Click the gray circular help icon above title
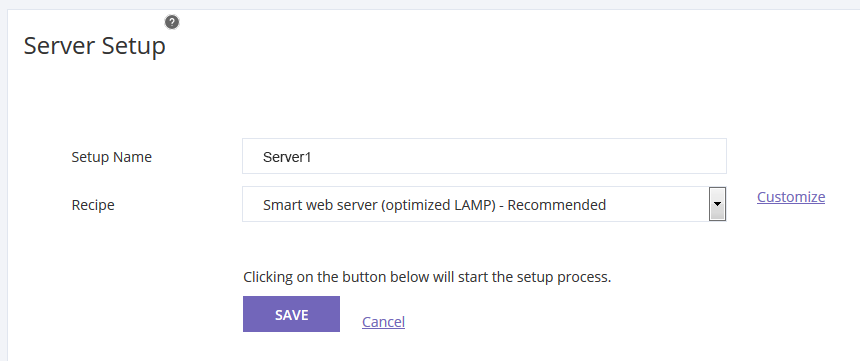Screen dimensions: 860x361 click(172, 22)
